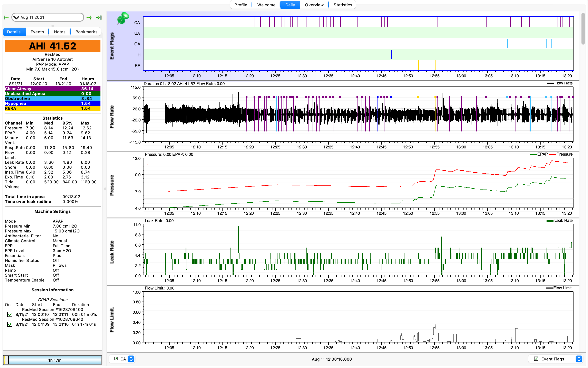Screen dimensions: 588x368
Task: Click the Clear Airway purple row
Action: pyautogui.click(x=52, y=89)
